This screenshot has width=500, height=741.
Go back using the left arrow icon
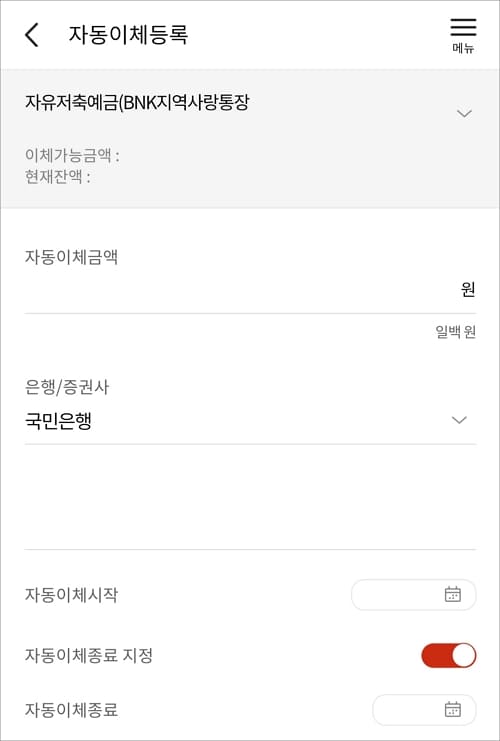point(32,35)
